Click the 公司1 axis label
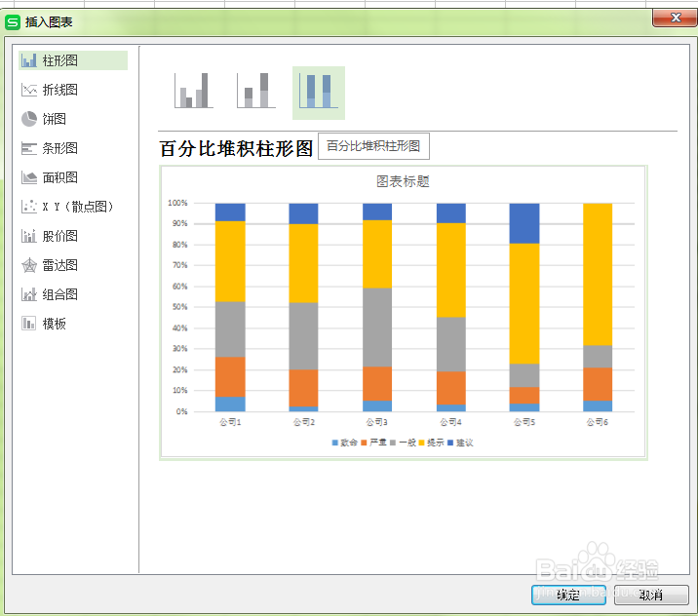 [x=230, y=422]
